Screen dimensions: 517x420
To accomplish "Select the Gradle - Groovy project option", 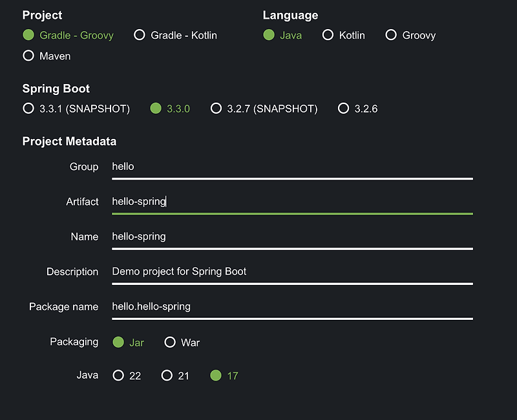I will pyautogui.click(x=28, y=35).
